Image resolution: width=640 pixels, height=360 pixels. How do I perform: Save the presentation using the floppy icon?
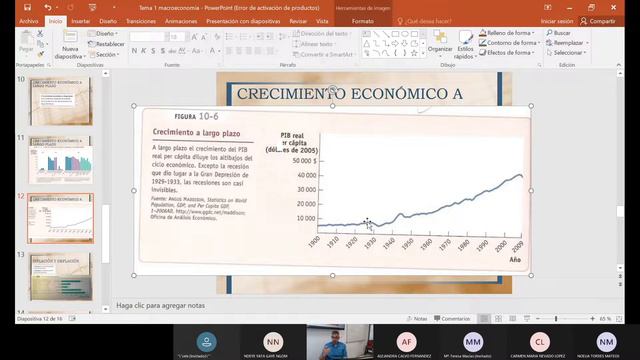[27, 7]
